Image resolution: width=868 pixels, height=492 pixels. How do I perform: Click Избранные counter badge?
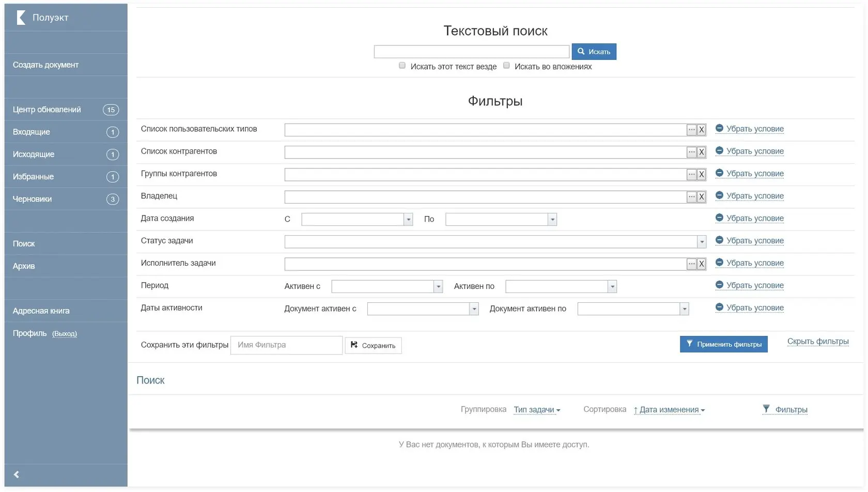point(113,177)
